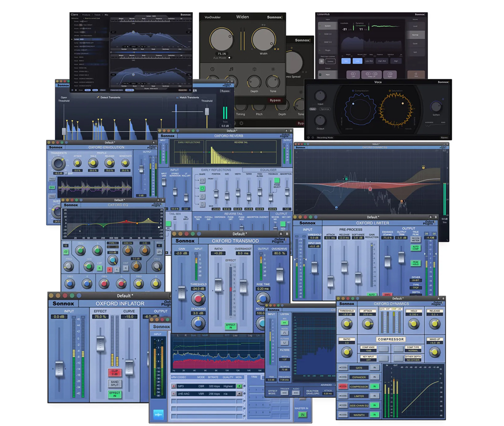Click the Oxford Inflator INPUT fader handle

click(60, 368)
